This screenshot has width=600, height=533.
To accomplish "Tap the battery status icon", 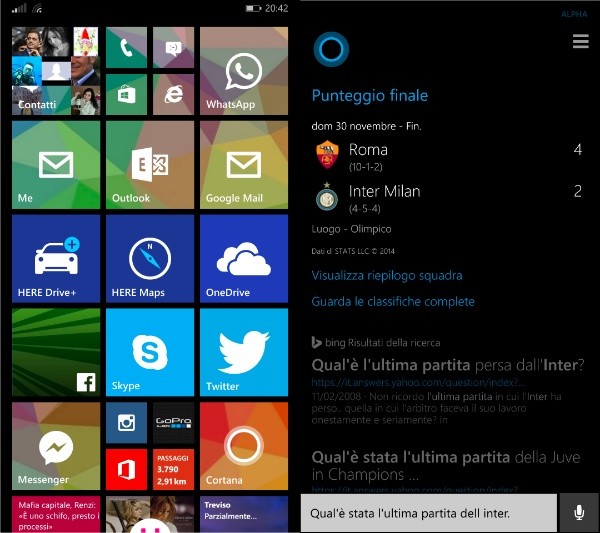I will pyautogui.click(x=253, y=8).
